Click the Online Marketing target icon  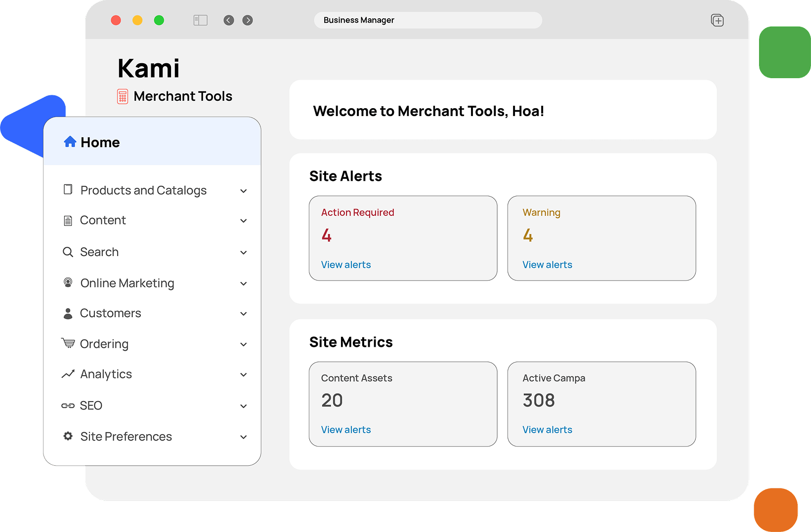[68, 283]
